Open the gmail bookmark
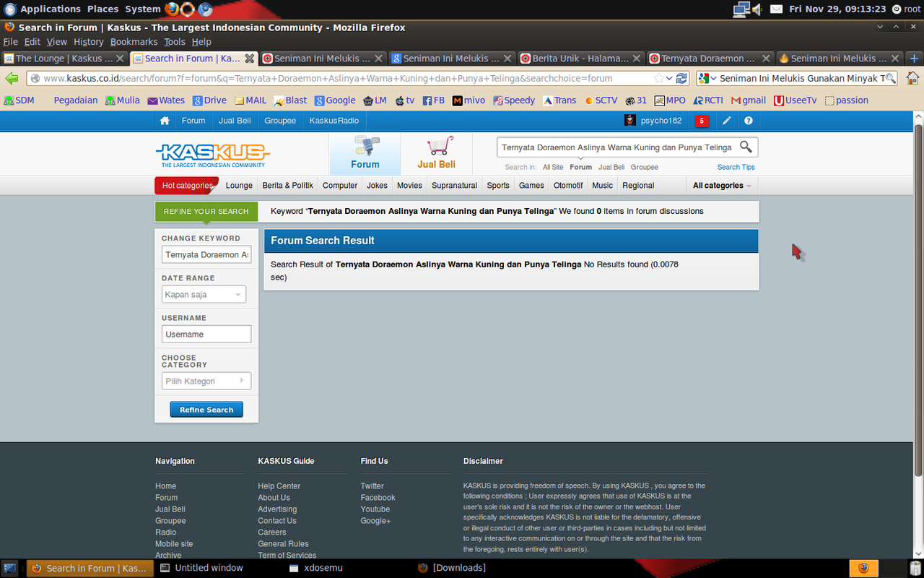Screen dimensions: 924x578 click(x=749, y=100)
